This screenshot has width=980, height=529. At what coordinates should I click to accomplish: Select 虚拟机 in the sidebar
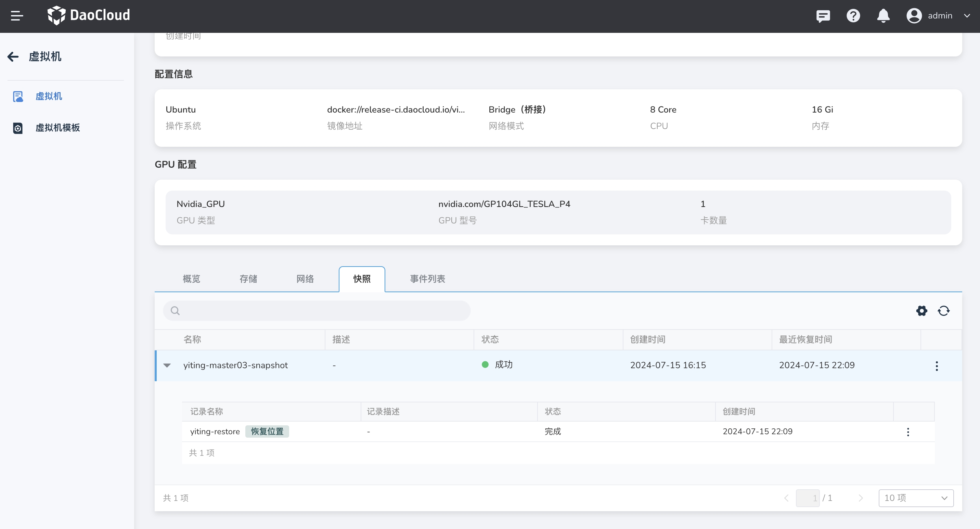49,96
